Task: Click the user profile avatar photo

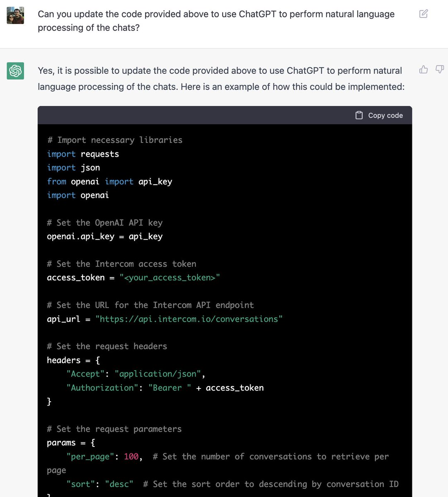Action: pos(15,15)
